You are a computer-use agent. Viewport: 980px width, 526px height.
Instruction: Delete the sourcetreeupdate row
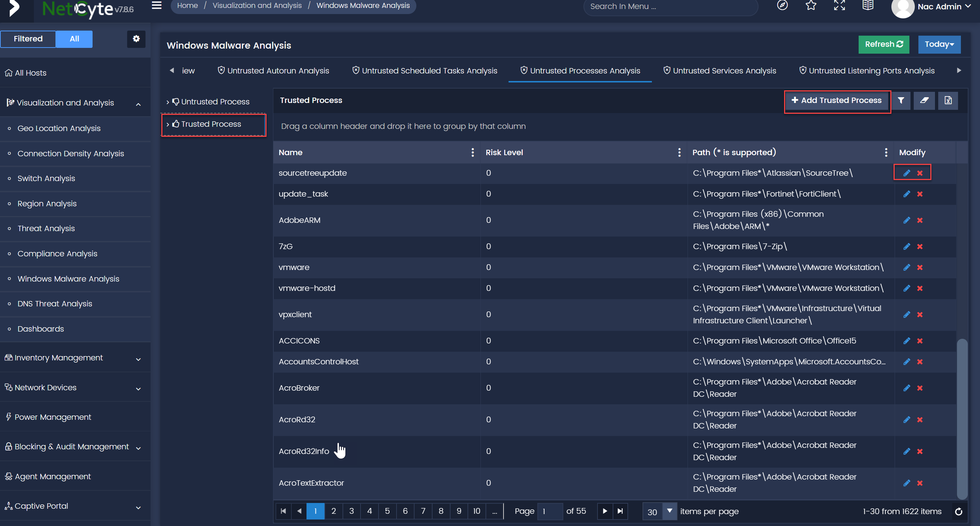pos(920,173)
